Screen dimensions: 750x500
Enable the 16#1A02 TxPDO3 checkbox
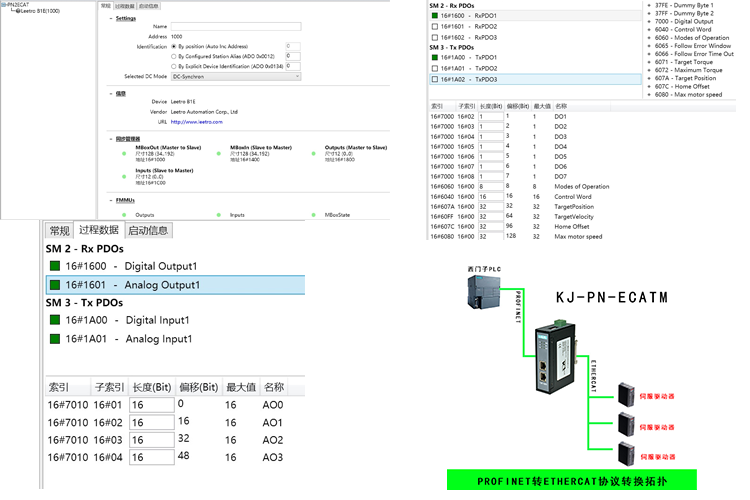434,79
